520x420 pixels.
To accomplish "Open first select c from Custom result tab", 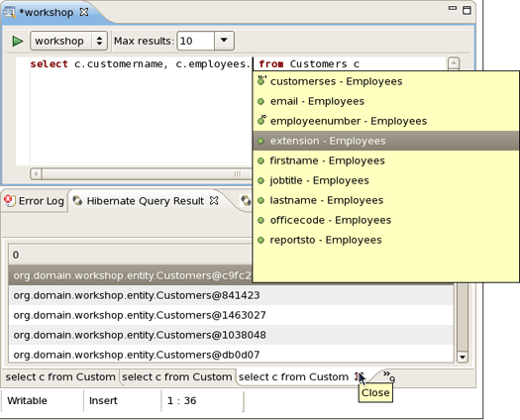I will pyautogui.click(x=60, y=377).
